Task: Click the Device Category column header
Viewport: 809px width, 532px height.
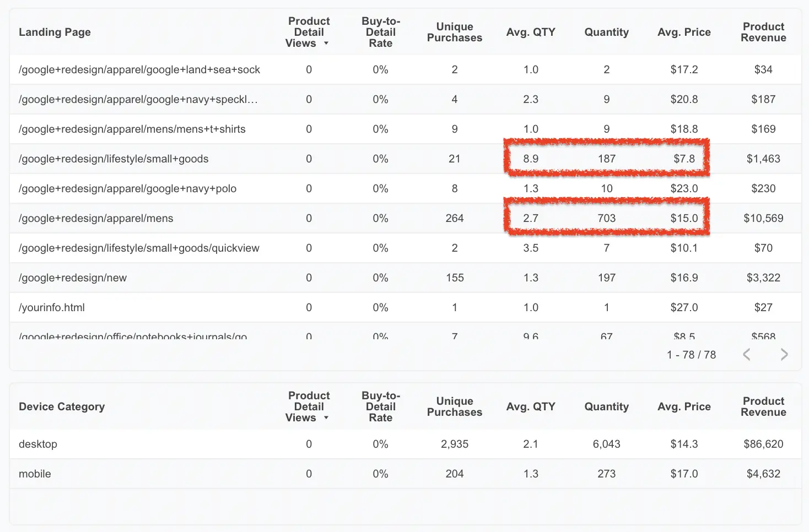Action: tap(62, 406)
